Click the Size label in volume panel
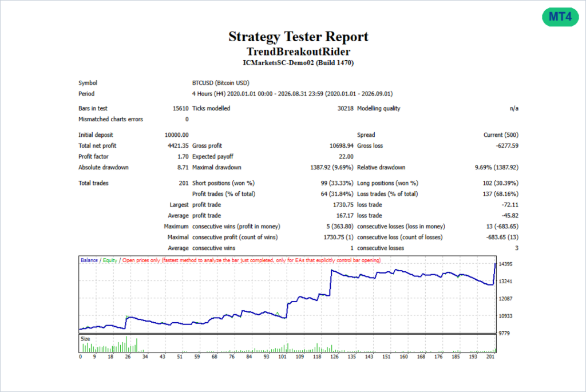 coord(85,339)
